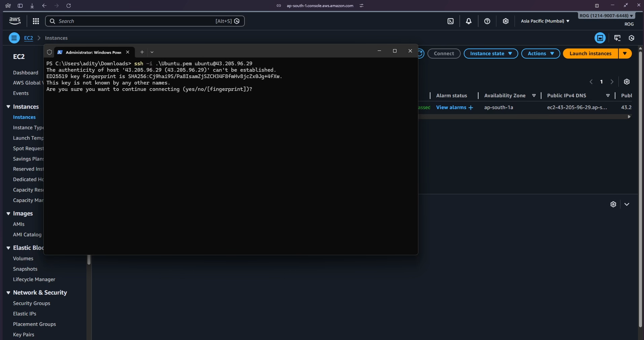Open Security Groups in the sidebar
This screenshot has height=340, width=644.
pos(32,303)
